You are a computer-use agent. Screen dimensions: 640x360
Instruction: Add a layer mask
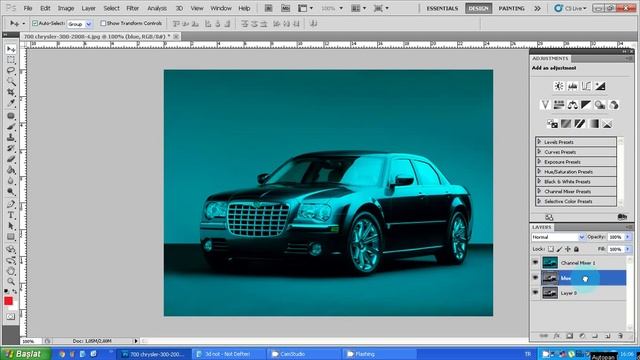click(570, 336)
